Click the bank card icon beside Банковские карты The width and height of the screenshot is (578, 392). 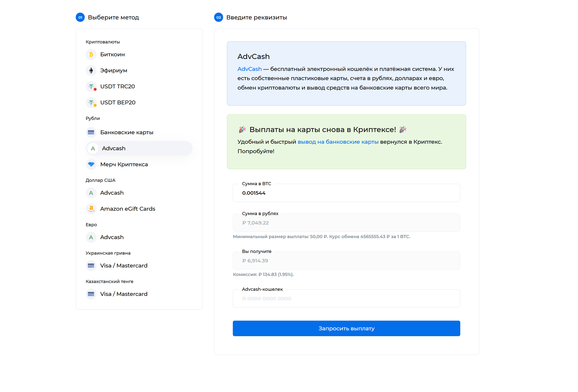[91, 132]
